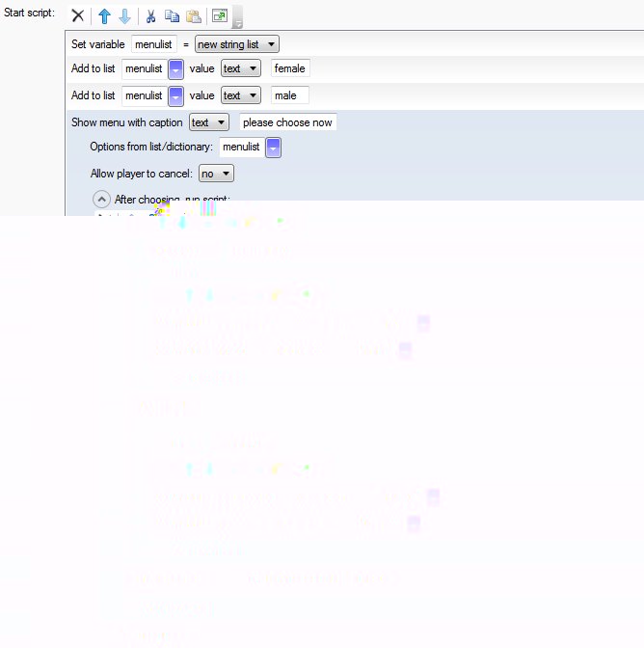Viewport: 644px width, 648px height.
Task: Open caption type dropdown in Show menu
Action: [208, 122]
